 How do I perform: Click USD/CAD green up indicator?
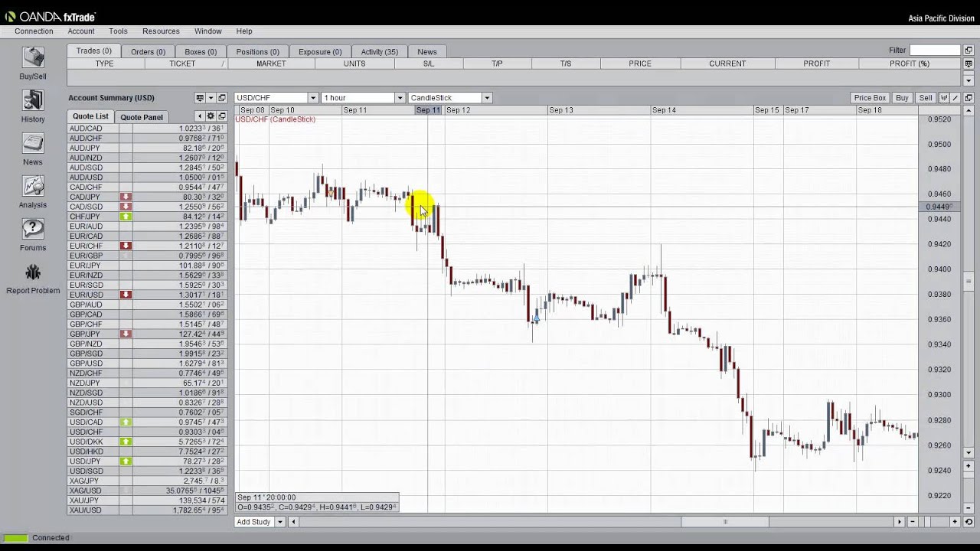(x=126, y=422)
